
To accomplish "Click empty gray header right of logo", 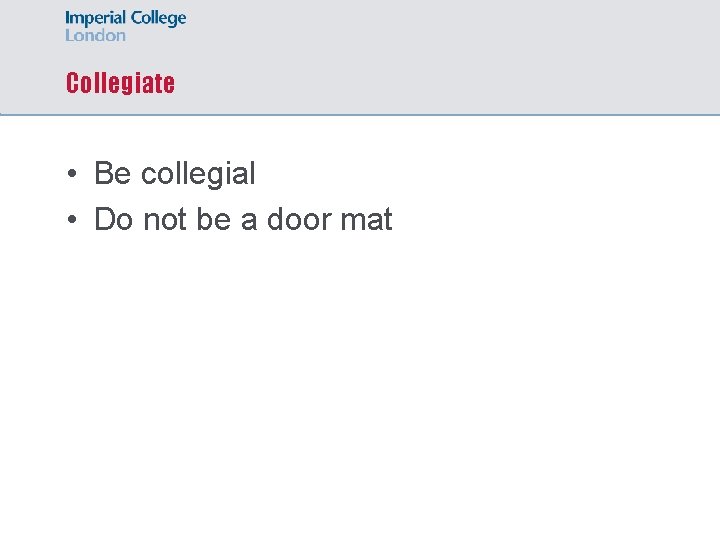I will (x=450, y=30).
